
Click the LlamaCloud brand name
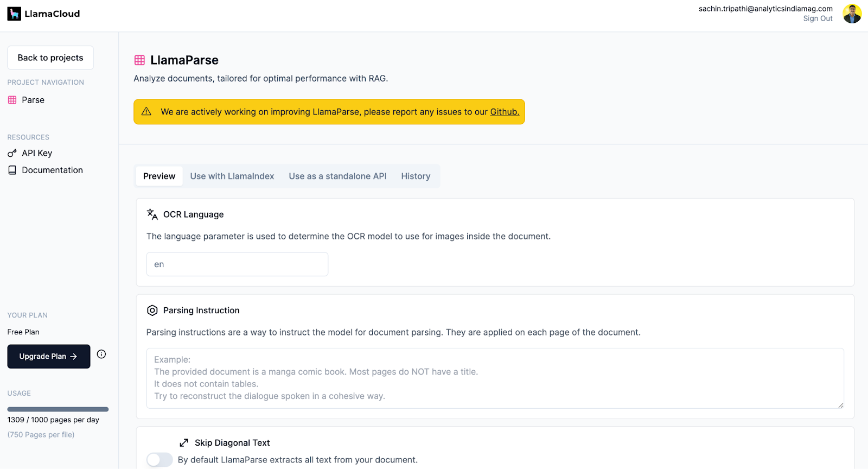tap(52, 14)
